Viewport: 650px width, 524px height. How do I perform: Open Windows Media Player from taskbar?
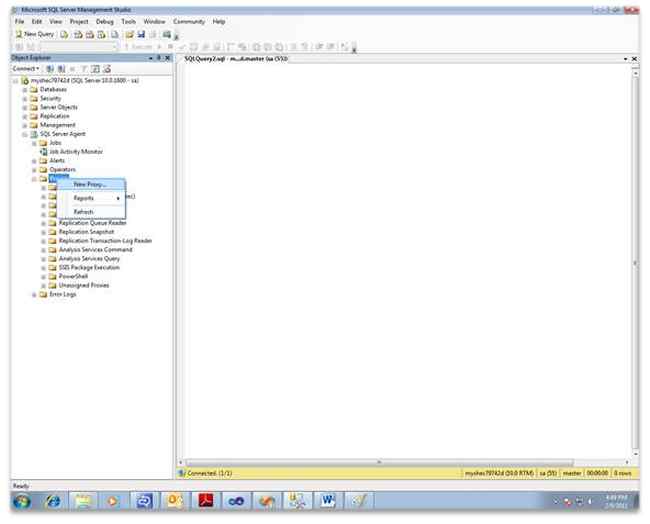113,501
